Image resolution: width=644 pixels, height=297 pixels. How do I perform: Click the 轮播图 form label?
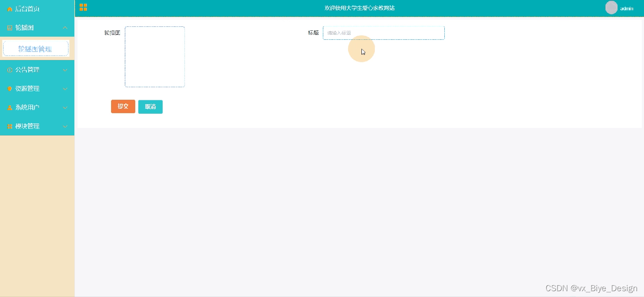coord(112,33)
